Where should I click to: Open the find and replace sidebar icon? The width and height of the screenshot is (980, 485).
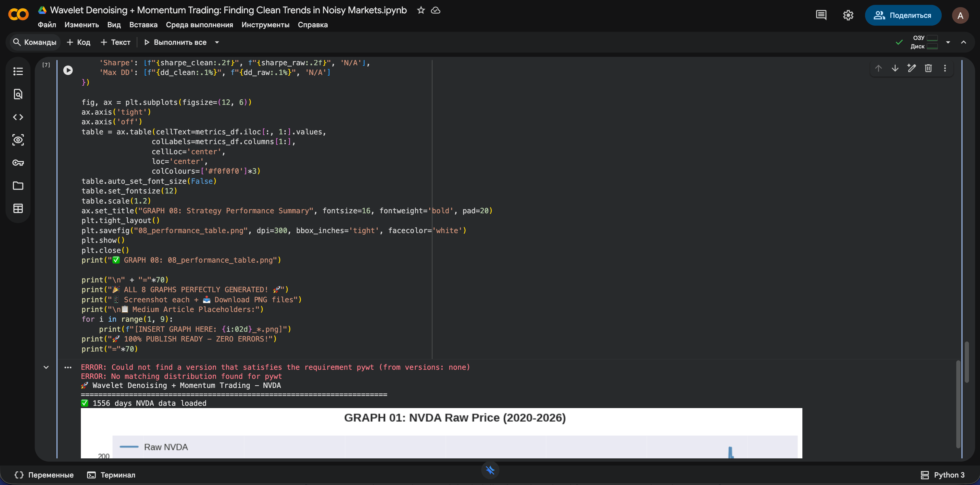click(18, 94)
